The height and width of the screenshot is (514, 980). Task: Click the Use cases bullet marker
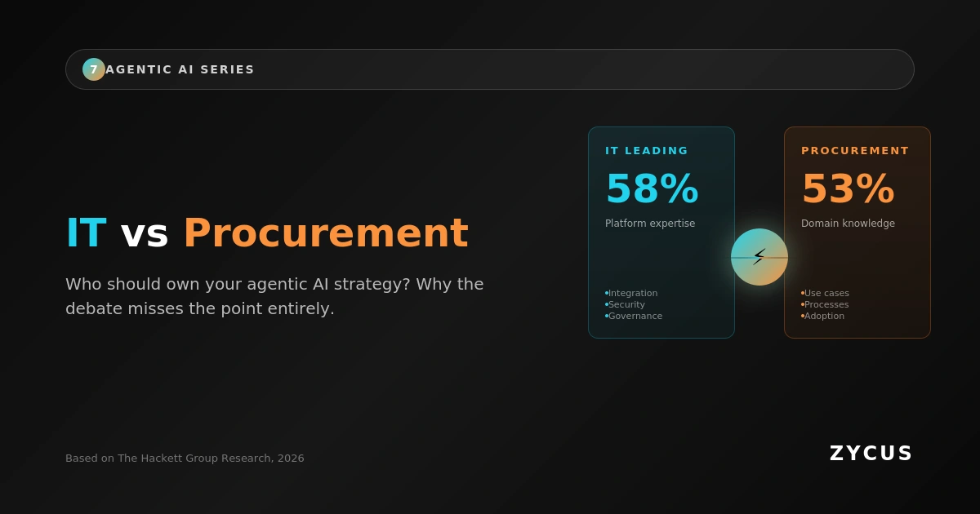[x=801, y=293]
